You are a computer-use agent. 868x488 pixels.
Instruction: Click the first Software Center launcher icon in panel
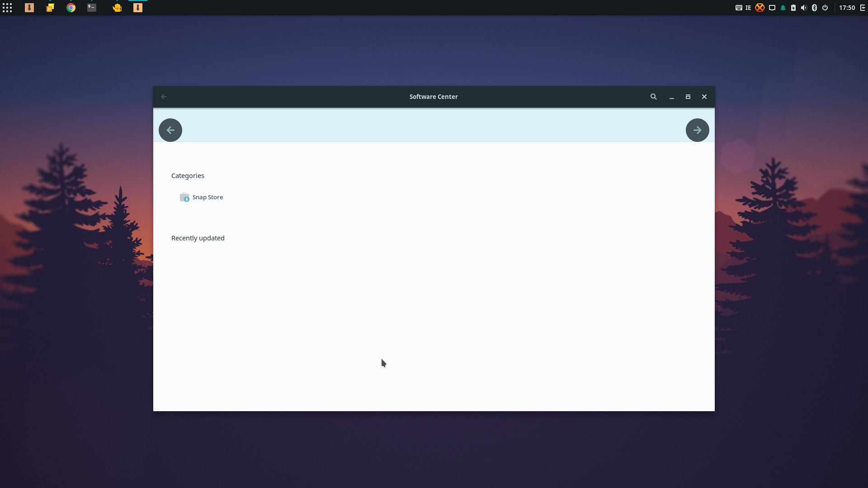pyautogui.click(x=29, y=8)
